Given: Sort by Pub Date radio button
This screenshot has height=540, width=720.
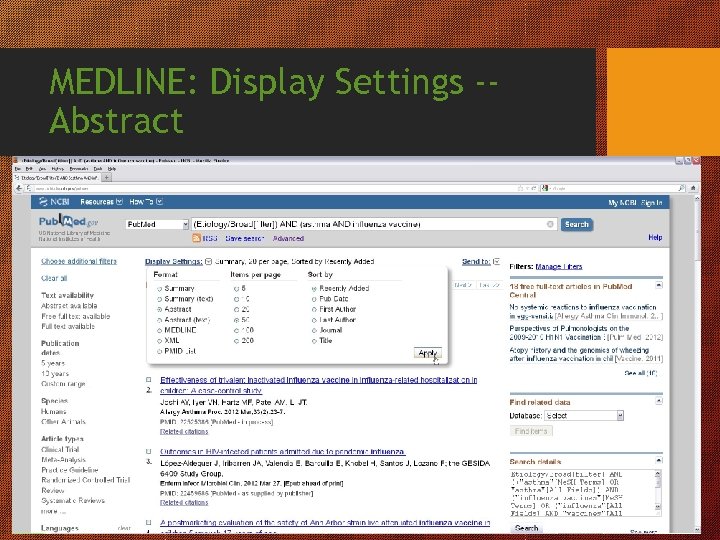Looking at the screenshot, I should tap(314, 299).
